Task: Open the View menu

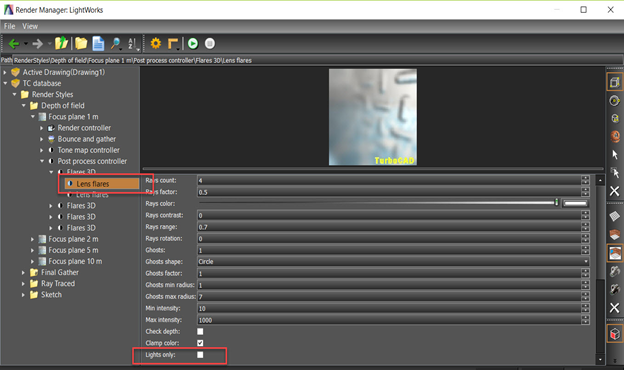Action: [x=30, y=26]
